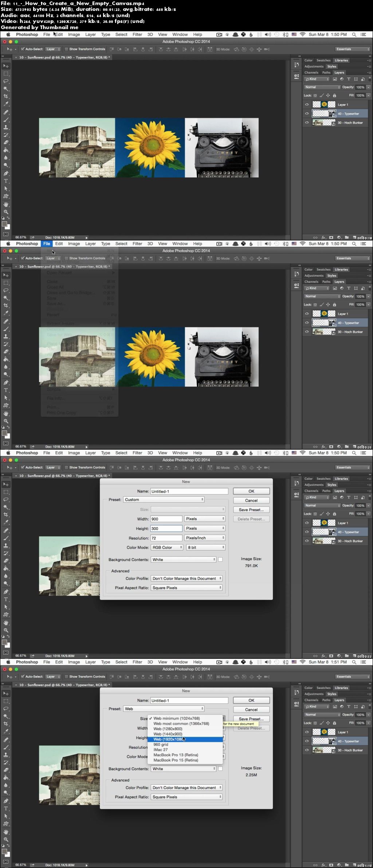Viewport: 373px width, 868px height.
Task: Toggle Show Transform Controls checkbox in the 00:00:18 frame
Action: coord(66,49)
